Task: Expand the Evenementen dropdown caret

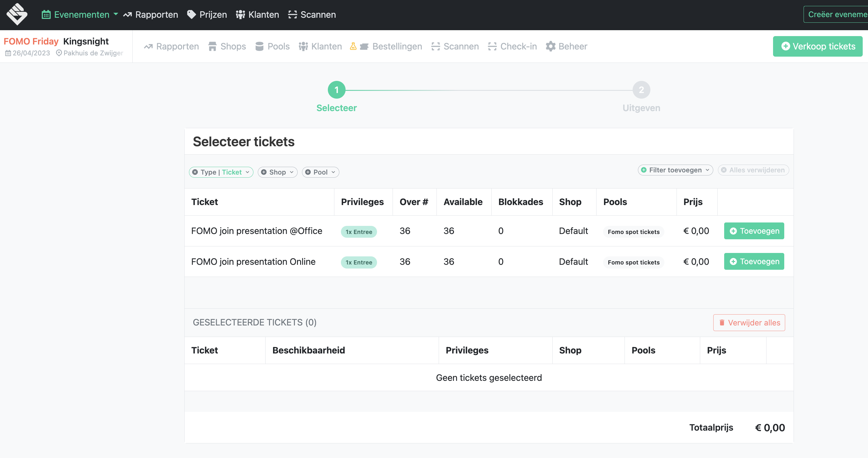Action: (116, 14)
